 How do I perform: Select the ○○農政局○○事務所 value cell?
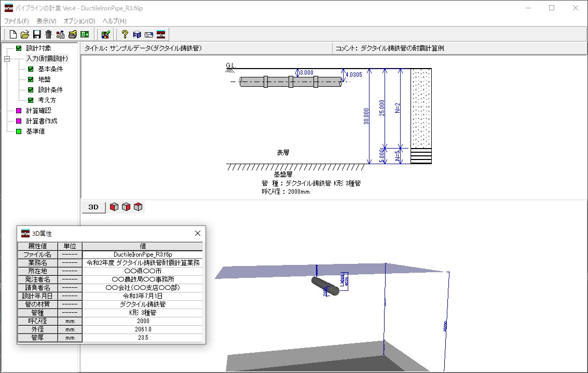[143, 279]
